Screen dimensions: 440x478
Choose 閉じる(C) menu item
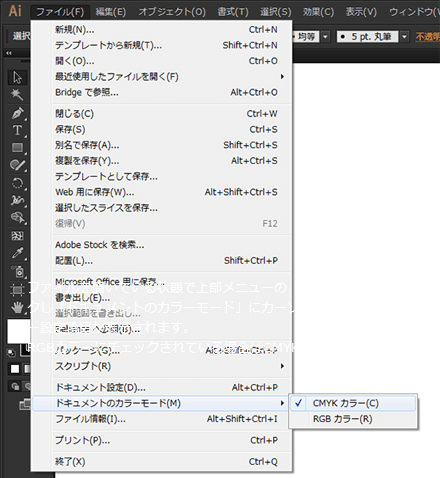click(162, 114)
